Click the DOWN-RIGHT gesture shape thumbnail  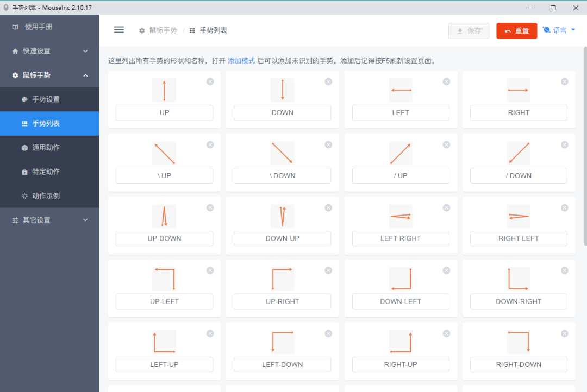(519, 279)
